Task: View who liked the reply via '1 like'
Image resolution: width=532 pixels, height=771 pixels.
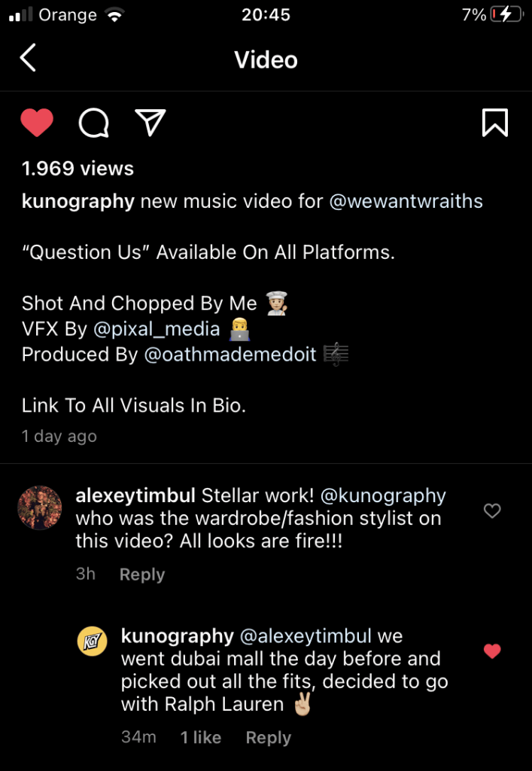Action: click(200, 738)
